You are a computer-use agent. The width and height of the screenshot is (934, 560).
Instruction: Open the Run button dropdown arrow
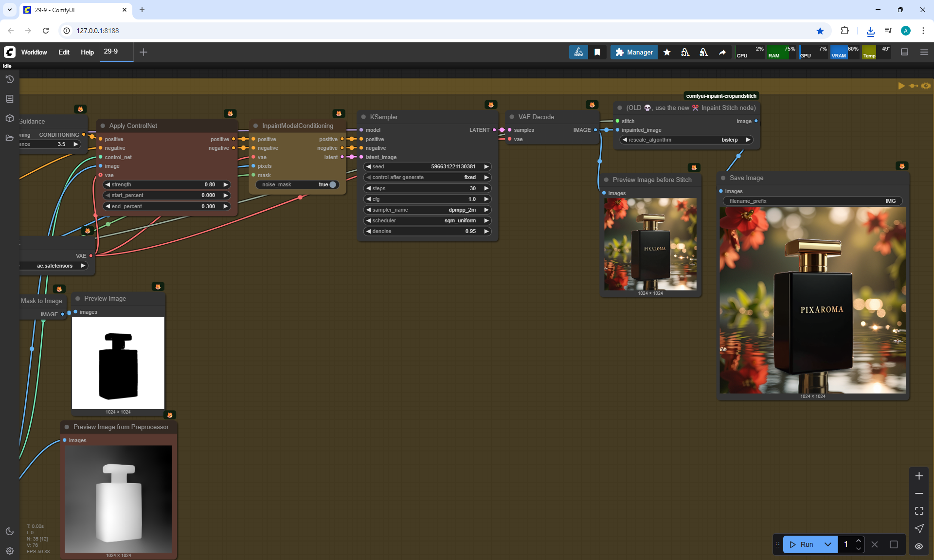(x=828, y=544)
